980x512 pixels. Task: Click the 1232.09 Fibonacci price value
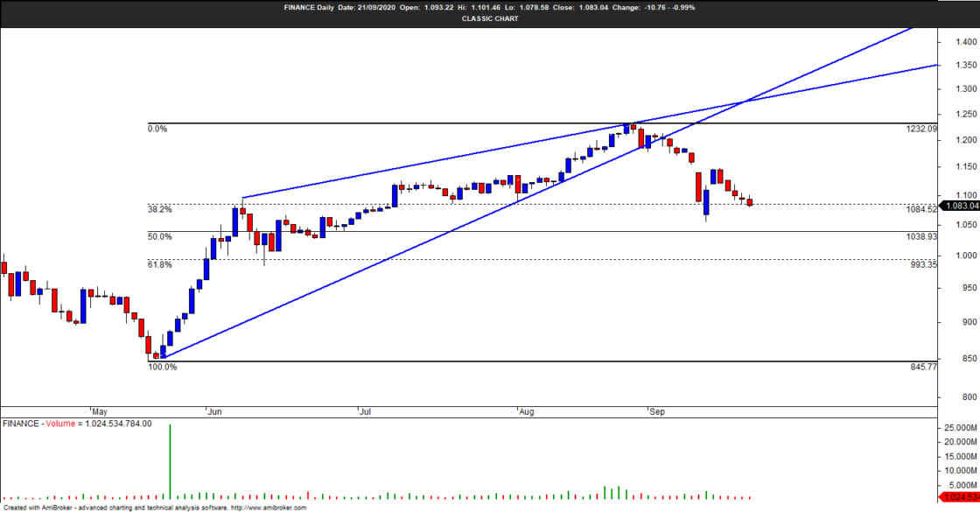[922, 129]
